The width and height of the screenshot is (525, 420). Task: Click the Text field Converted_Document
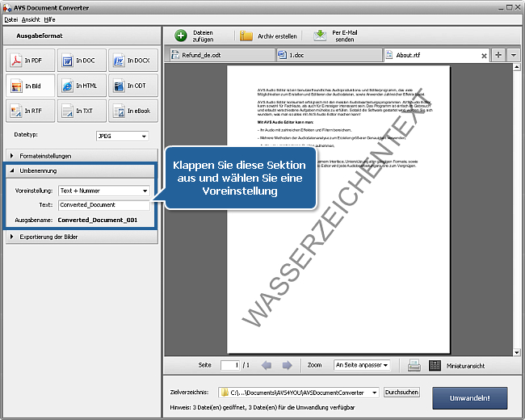[x=104, y=205]
